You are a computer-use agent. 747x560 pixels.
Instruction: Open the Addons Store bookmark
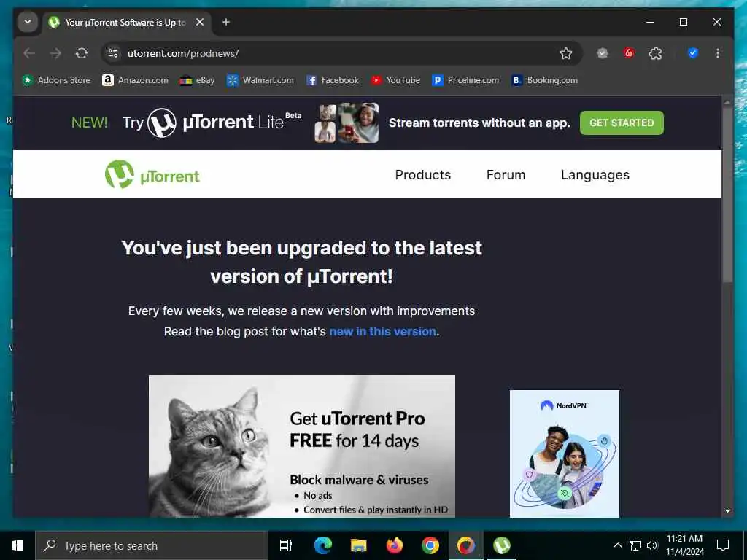(56, 80)
